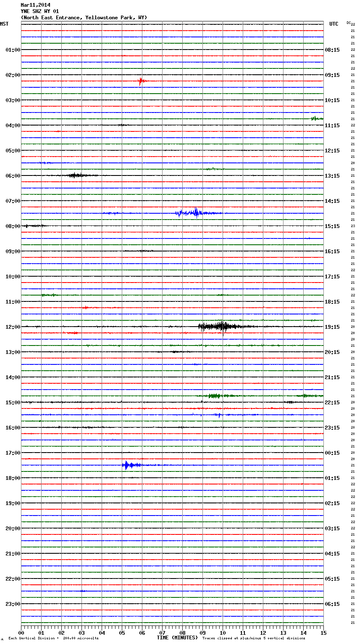Image resolution: width=357 pixels, height=644 pixels.
Task: Click the 22:15 UTC time label
Action: 332,402
